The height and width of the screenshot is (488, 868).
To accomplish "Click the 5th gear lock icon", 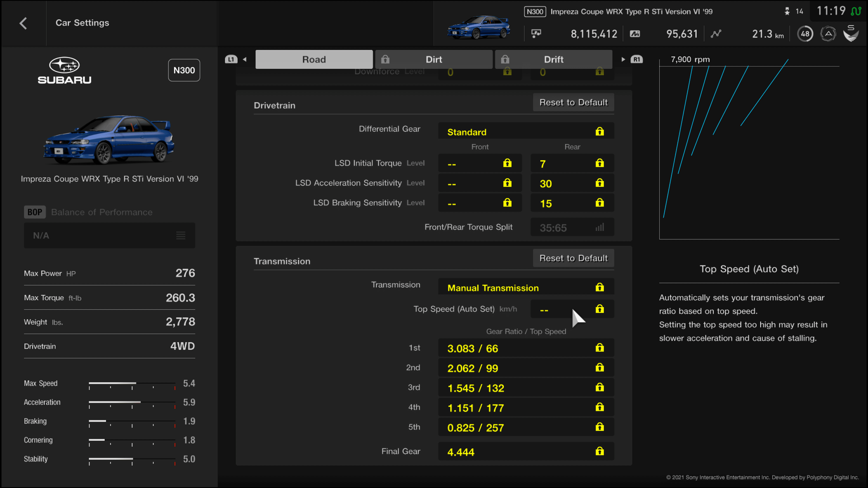I will click(x=599, y=427).
